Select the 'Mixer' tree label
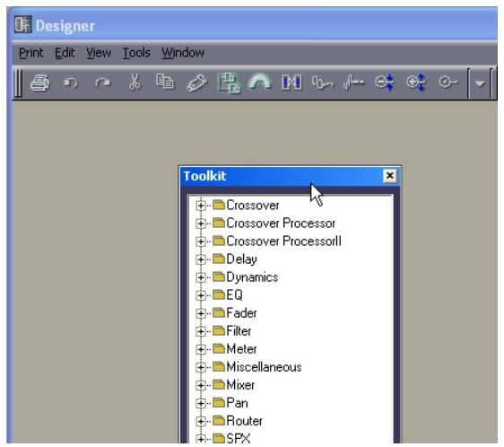 (x=240, y=385)
